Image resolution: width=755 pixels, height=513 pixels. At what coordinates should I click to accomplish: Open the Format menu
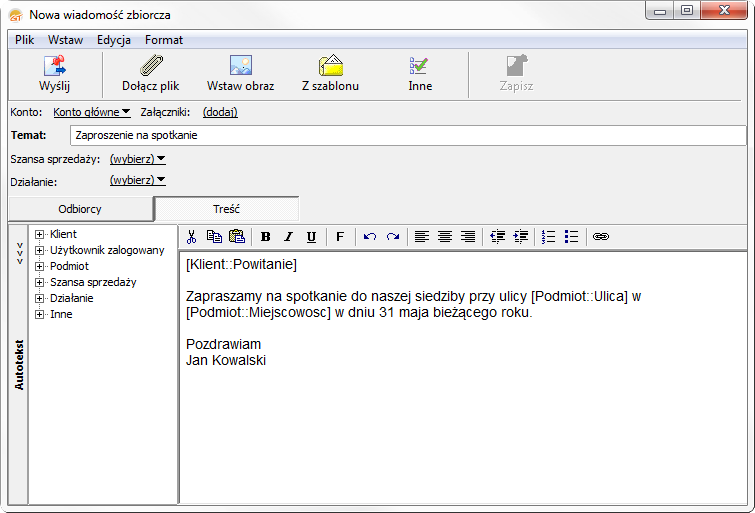point(163,40)
